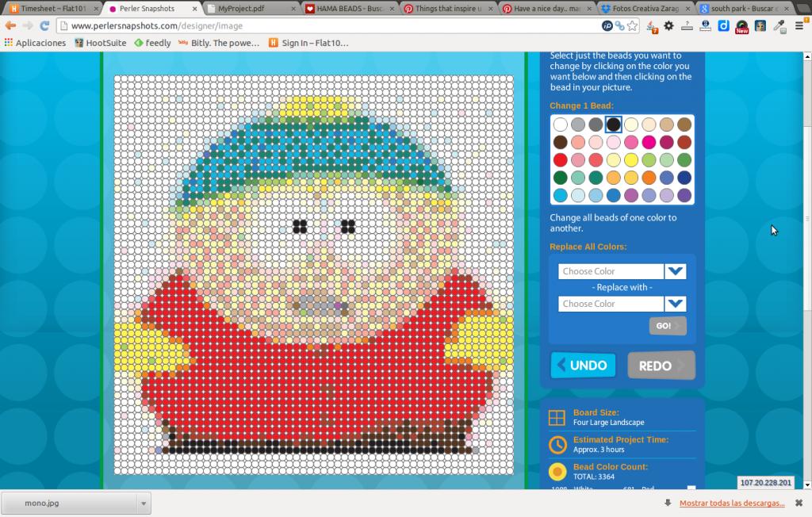This screenshot has width=812, height=517.
Task: Click the address bar URL field
Action: pyautogui.click(x=317, y=25)
